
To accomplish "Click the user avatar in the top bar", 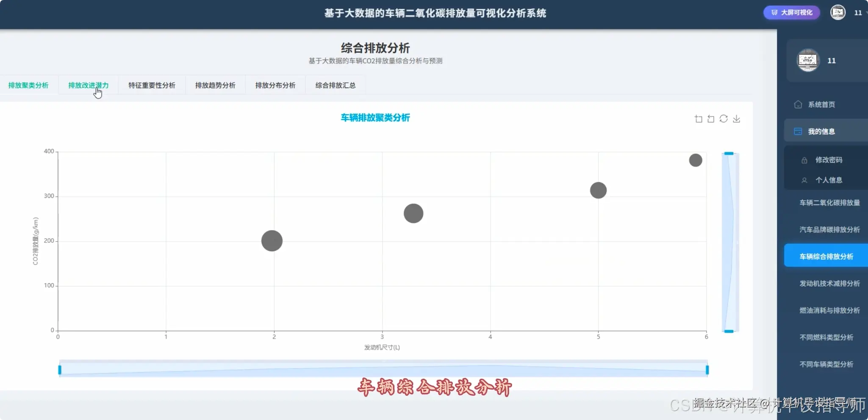I will 838,12.
